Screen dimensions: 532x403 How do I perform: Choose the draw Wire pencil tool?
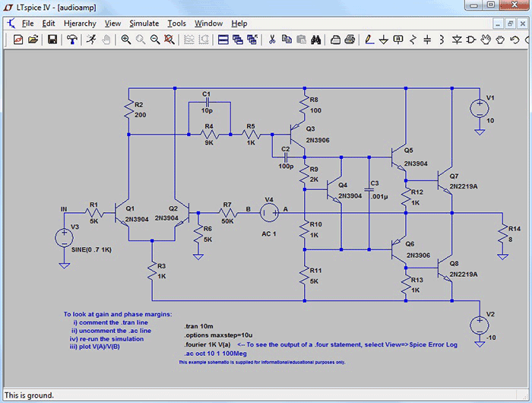pyautogui.click(x=369, y=40)
